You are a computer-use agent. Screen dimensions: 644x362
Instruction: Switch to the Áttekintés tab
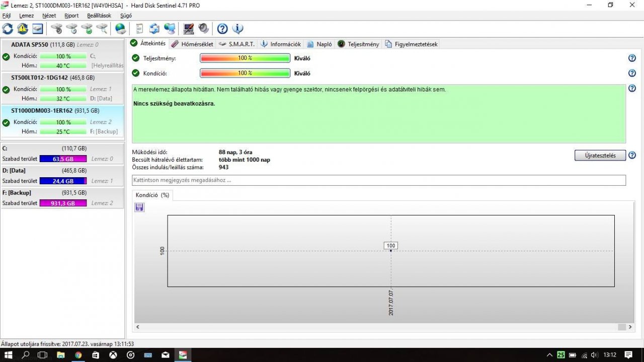(148, 43)
